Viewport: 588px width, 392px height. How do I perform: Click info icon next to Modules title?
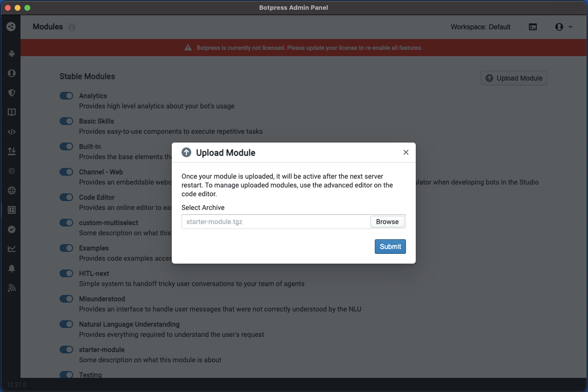(x=72, y=27)
